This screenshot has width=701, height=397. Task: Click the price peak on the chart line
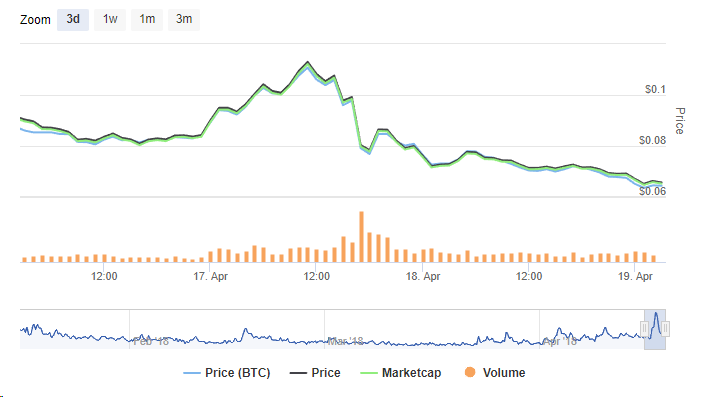308,63
